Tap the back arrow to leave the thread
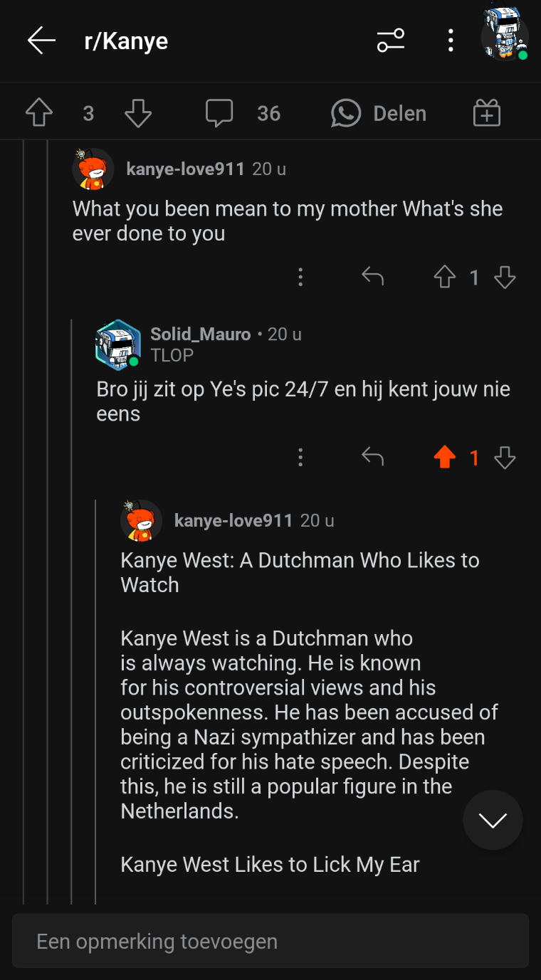 click(x=41, y=41)
